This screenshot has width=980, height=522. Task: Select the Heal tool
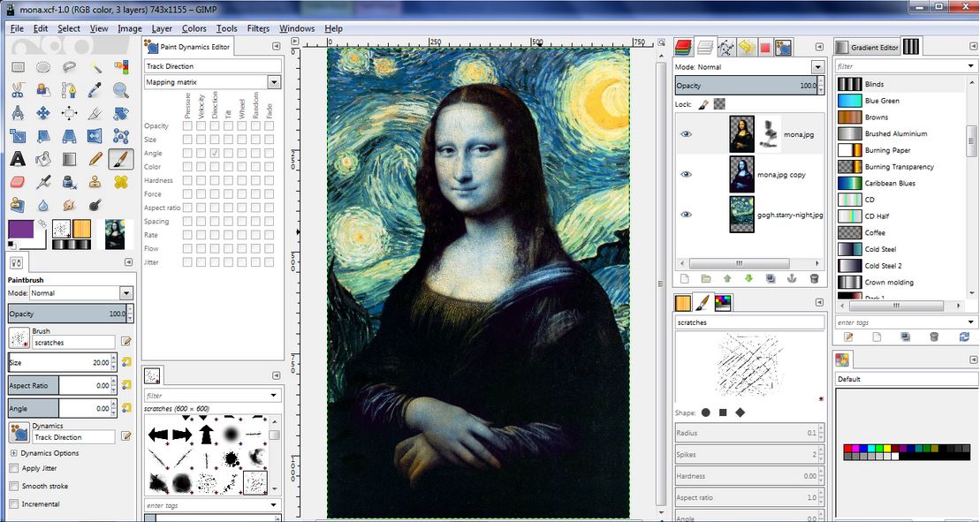click(x=121, y=182)
